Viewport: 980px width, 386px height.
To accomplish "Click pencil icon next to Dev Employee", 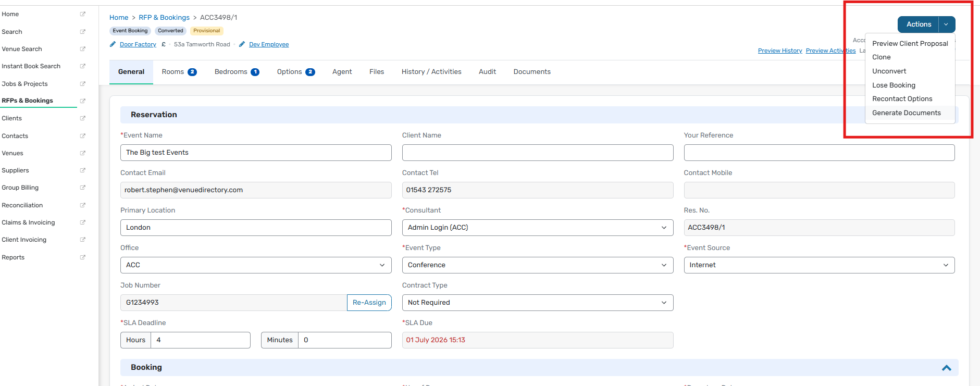I will pos(242,44).
